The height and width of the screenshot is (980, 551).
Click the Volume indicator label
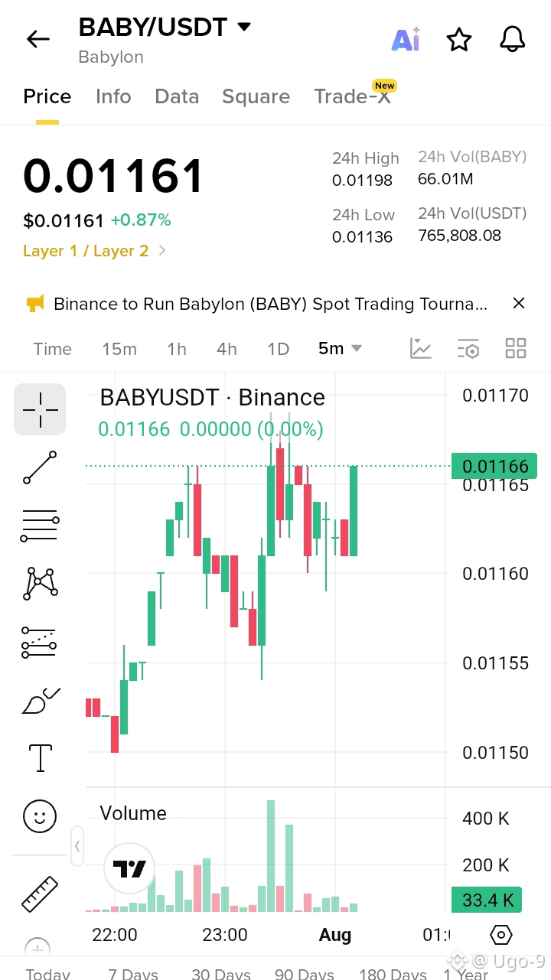[133, 813]
